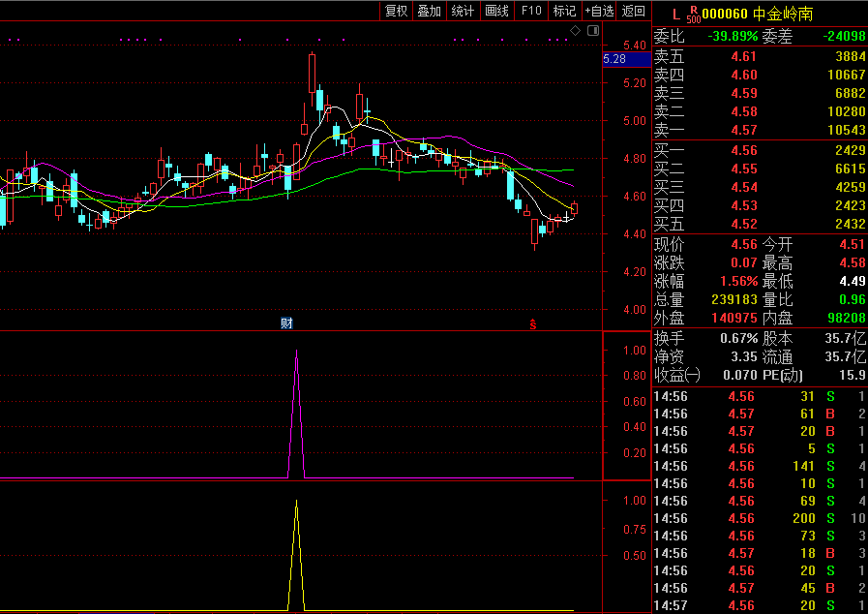The image size is (868, 614).
Task: Click the 现价 value 4.56
Action: 743,244
